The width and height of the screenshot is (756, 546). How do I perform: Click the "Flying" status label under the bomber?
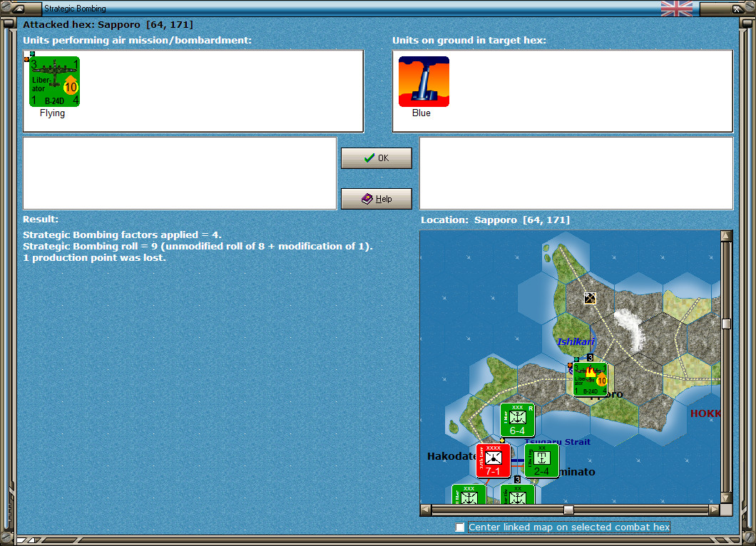point(52,113)
